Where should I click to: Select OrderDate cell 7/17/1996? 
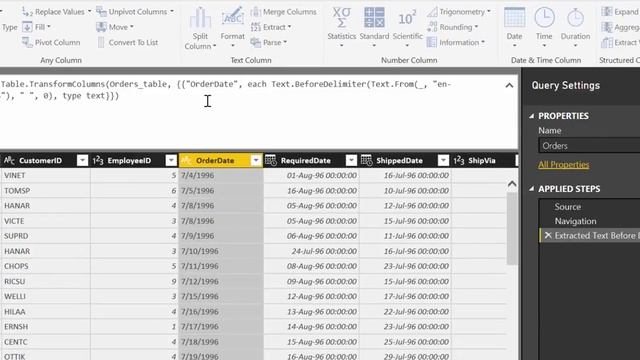pyautogui.click(x=221, y=327)
